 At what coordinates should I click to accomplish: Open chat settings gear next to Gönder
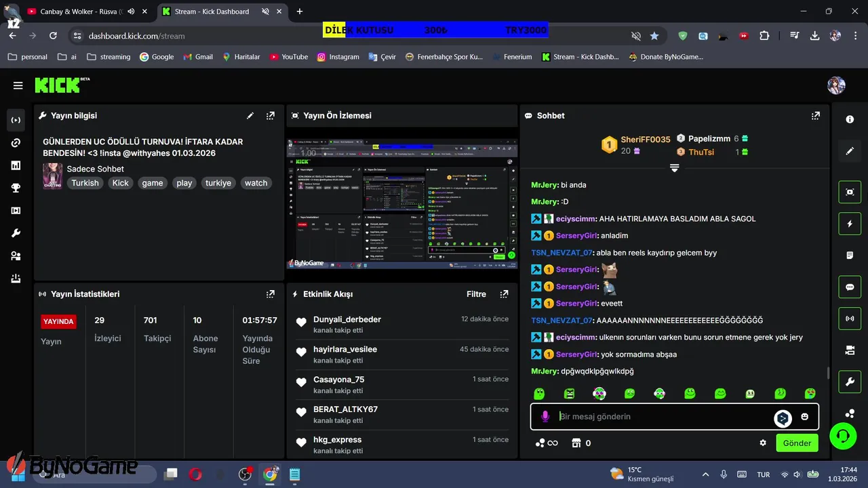[763, 443]
